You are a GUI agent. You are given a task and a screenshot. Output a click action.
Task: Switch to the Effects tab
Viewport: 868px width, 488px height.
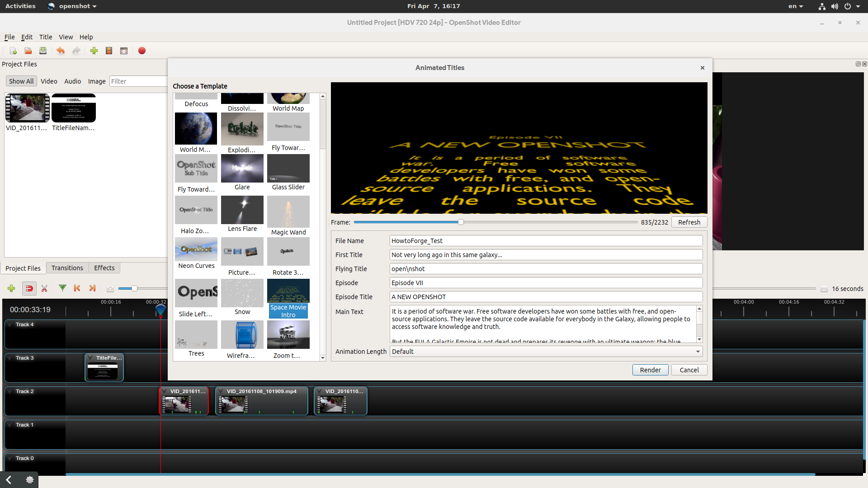104,268
